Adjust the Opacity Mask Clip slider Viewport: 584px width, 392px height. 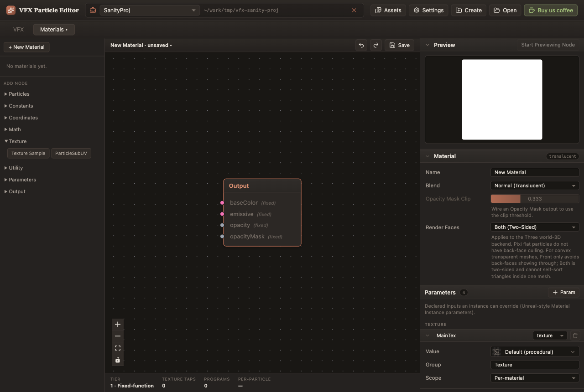click(x=535, y=199)
